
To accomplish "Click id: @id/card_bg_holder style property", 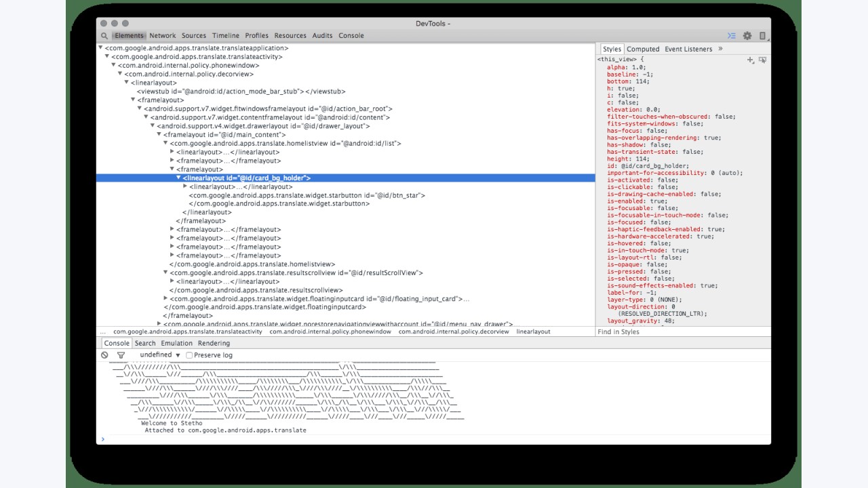I will (648, 166).
